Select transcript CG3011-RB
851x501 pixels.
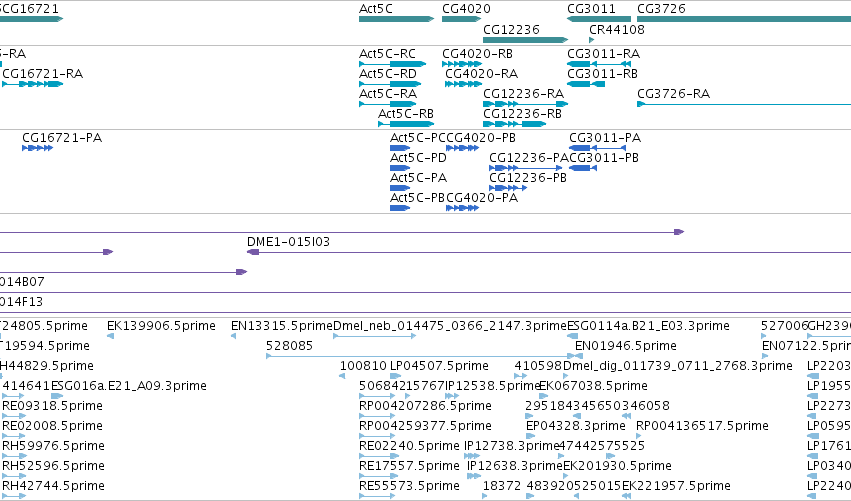602,74
